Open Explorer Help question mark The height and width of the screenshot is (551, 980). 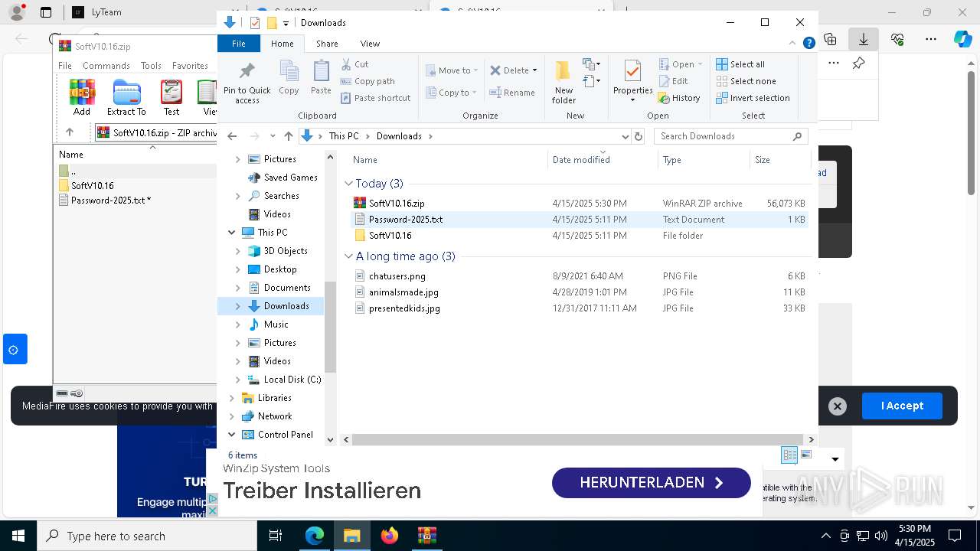click(808, 44)
